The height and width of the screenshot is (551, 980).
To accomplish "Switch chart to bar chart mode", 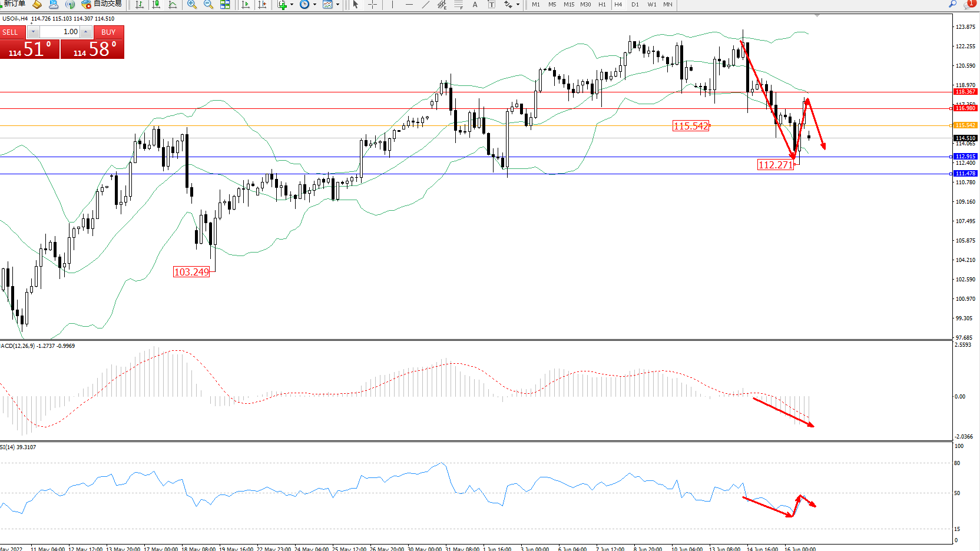I will coord(140,5).
